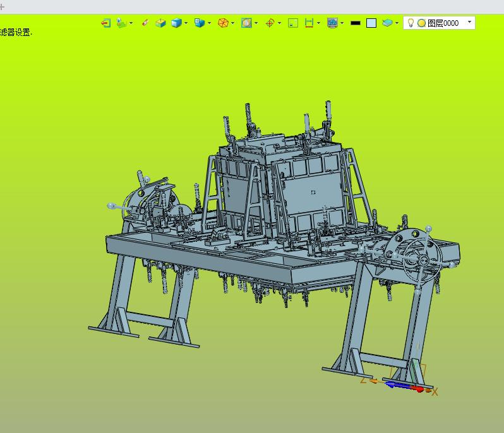This screenshot has width=504, height=433.
Task: Click the green square viewport icon
Action: click(293, 23)
